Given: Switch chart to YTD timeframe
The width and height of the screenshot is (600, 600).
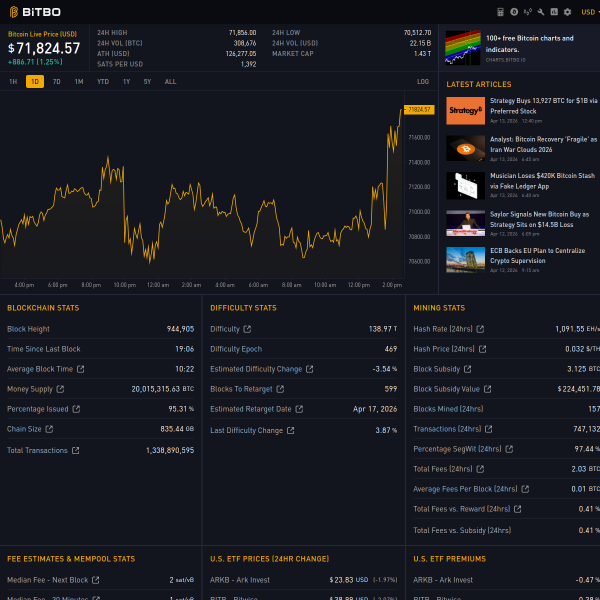Looking at the screenshot, I should tap(103, 82).
